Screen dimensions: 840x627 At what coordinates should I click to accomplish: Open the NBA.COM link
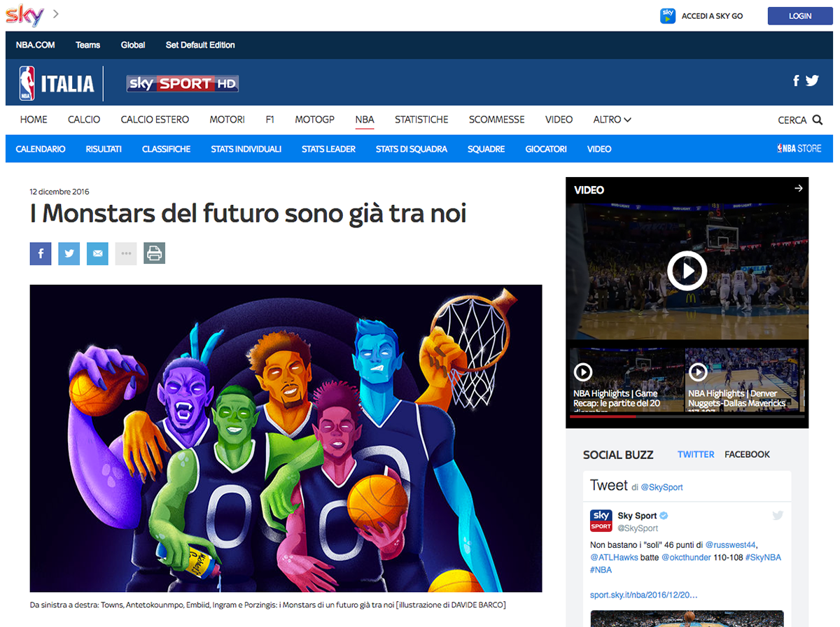35,45
